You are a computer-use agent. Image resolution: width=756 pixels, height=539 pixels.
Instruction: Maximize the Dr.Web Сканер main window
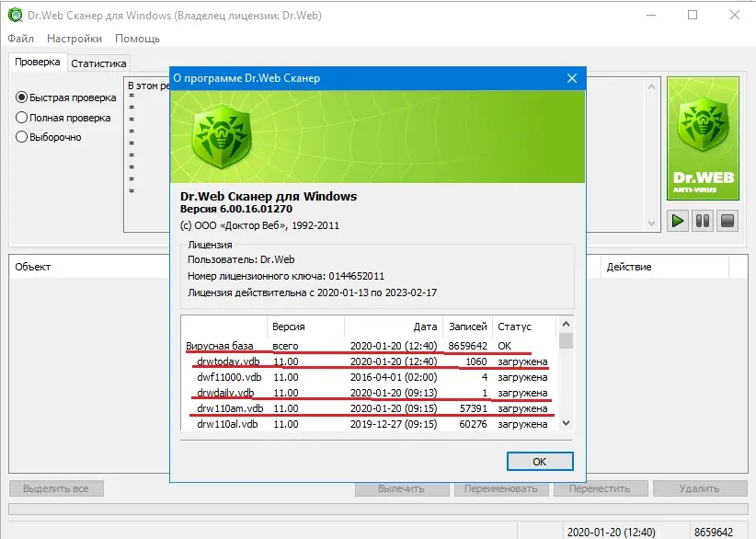(x=693, y=15)
